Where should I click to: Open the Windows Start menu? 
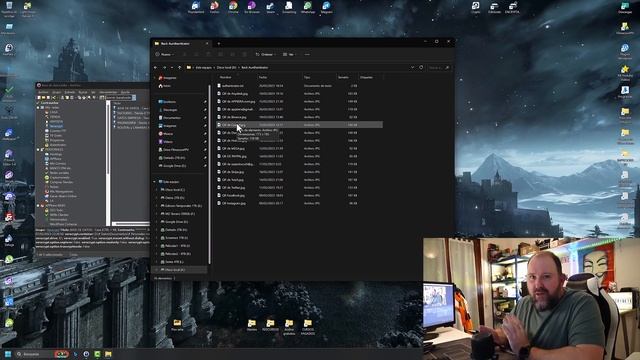7,353
